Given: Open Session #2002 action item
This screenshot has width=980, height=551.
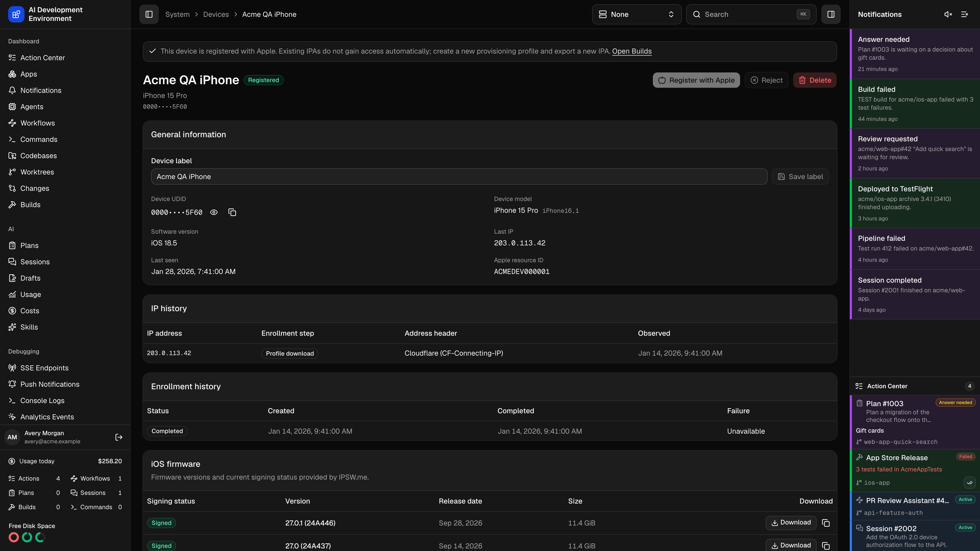Looking at the screenshot, I should point(915,536).
